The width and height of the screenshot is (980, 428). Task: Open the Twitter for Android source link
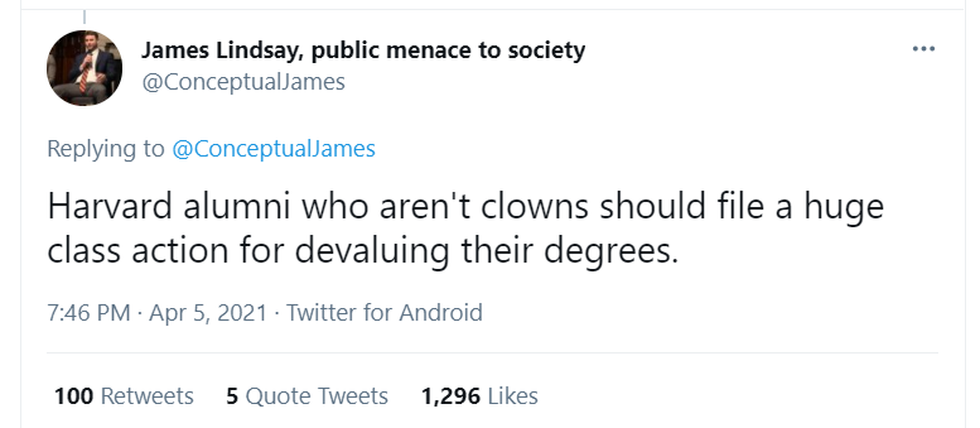[x=384, y=313]
